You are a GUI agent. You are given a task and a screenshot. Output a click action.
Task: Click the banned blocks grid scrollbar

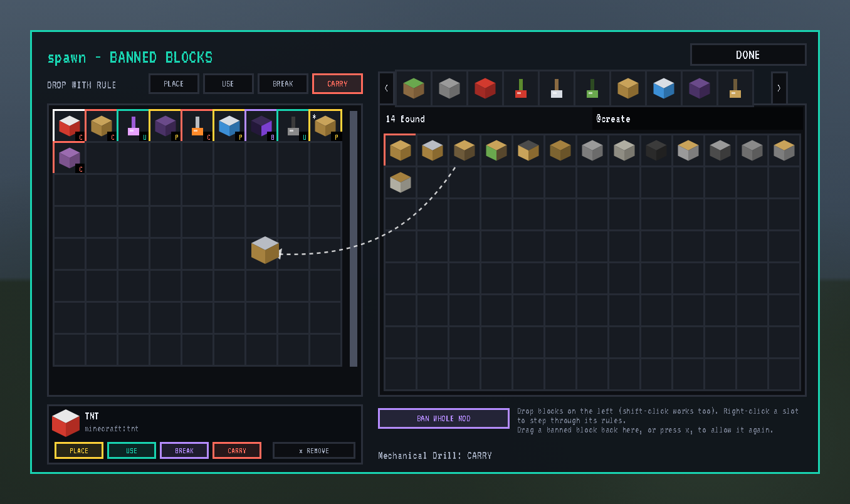pos(354,239)
